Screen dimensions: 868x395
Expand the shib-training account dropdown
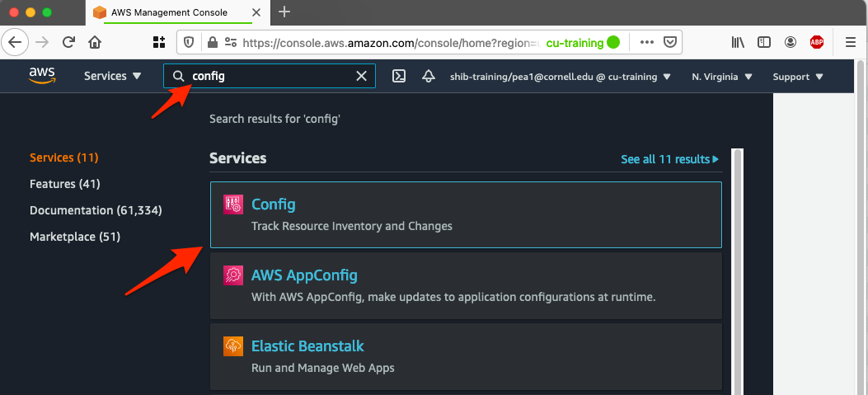coord(561,77)
